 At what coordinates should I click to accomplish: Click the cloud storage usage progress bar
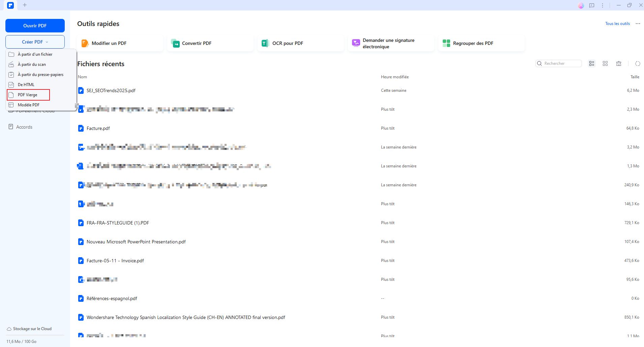pyautogui.click(x=35, y=335)
